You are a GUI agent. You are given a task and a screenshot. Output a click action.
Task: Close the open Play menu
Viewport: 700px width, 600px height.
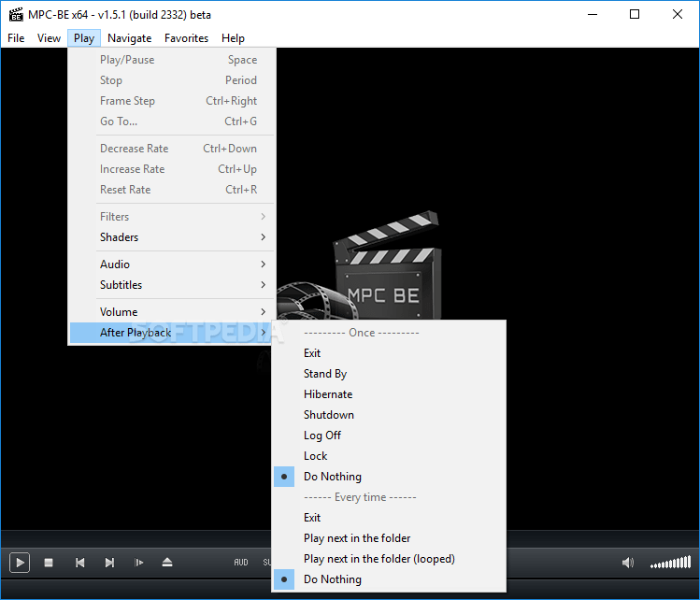(x=84, y=38)
